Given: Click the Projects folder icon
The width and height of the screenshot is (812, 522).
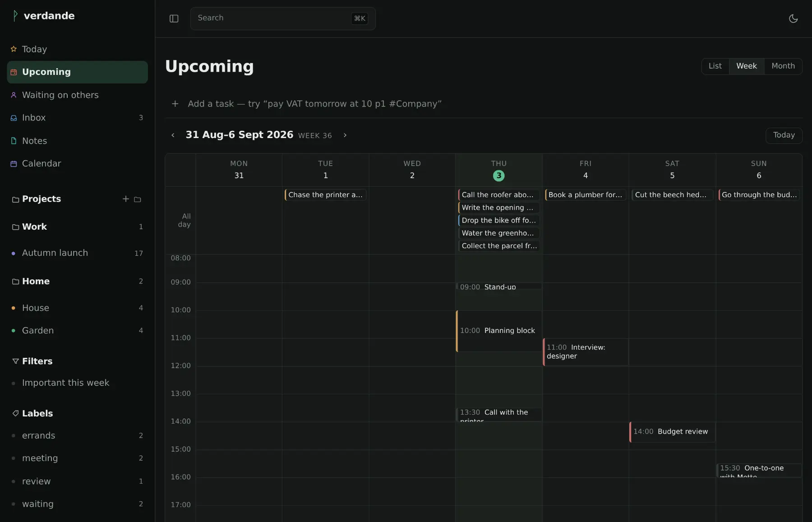Looking at the screenshot, I should pyautogui.click(x=15, y=199).
